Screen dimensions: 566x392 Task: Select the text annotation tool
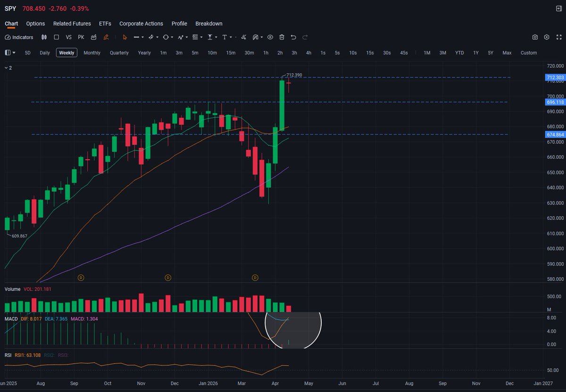[x=225, y=37]
